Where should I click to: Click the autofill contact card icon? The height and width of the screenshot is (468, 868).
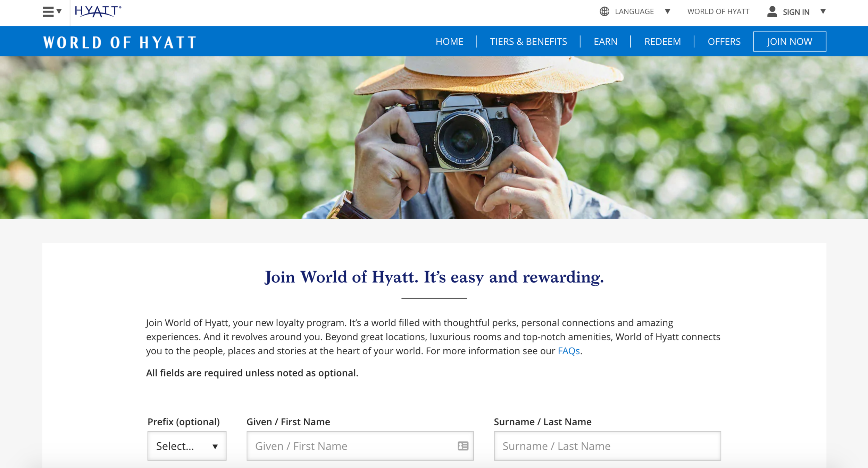(x=463, y=446)
